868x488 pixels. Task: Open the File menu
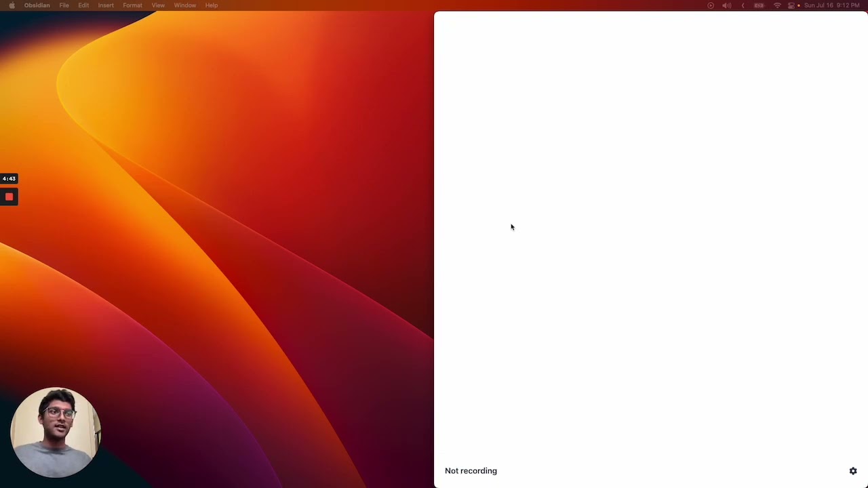(x=64, y=5)
